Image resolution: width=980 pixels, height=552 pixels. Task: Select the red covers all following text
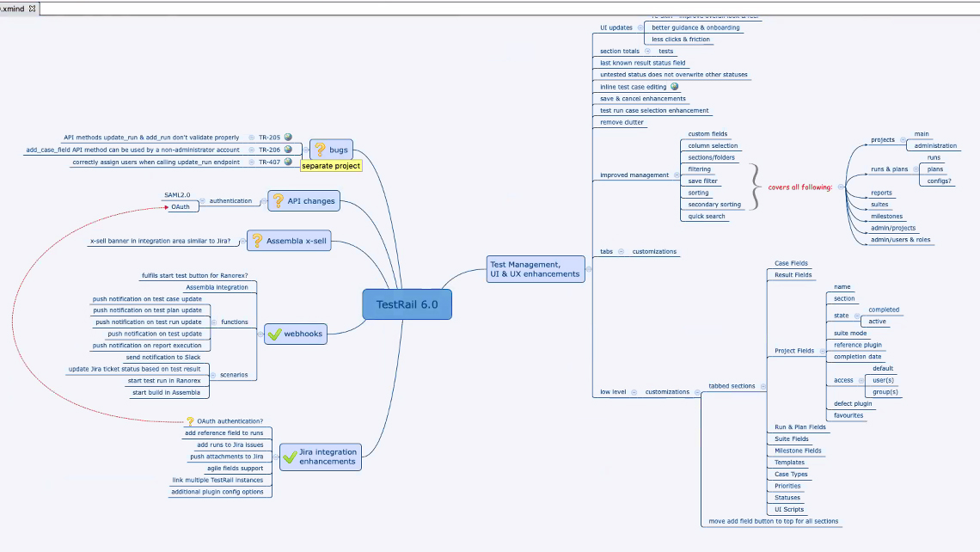click(799, 187)
